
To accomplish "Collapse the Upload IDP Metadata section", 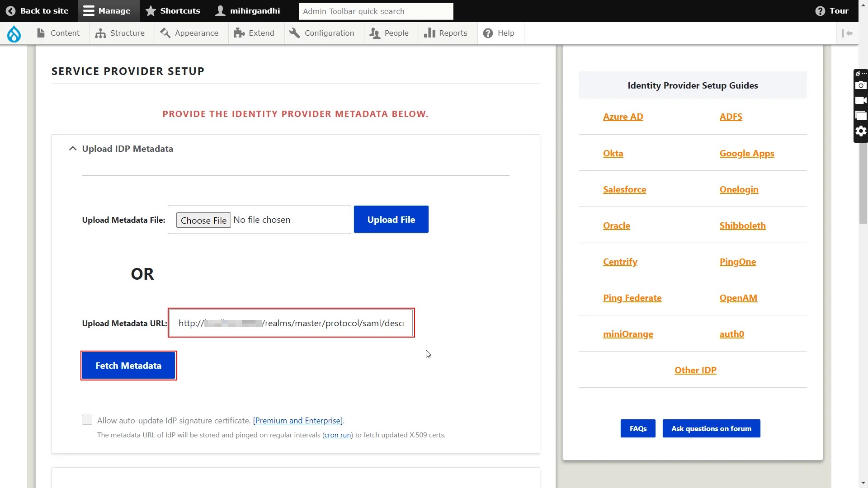I will (x=73, y=148).
